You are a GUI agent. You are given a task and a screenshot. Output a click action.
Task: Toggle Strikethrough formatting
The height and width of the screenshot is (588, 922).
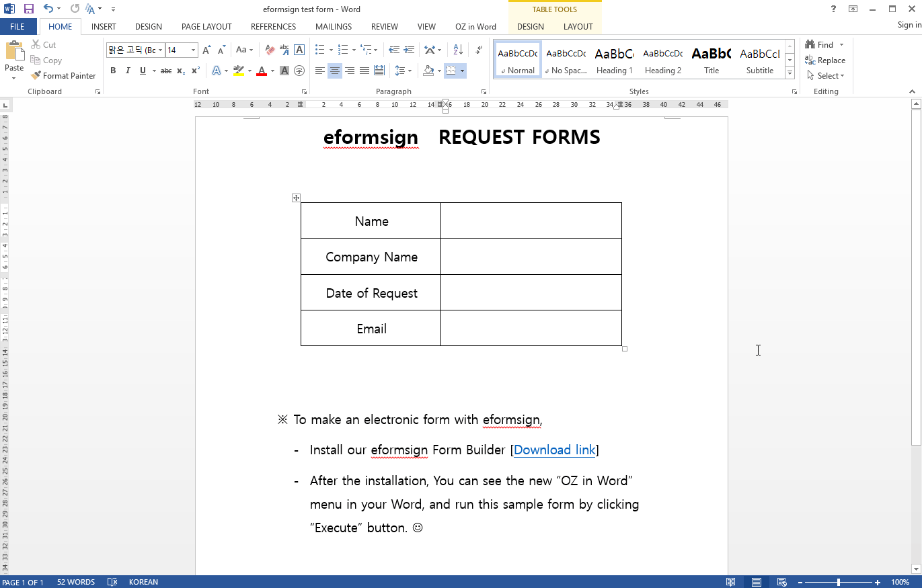(x=166, y=71)
